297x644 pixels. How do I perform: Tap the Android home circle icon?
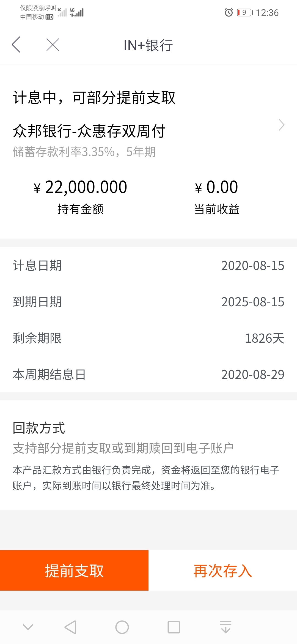pyautogui.click(x=122, y=627)
